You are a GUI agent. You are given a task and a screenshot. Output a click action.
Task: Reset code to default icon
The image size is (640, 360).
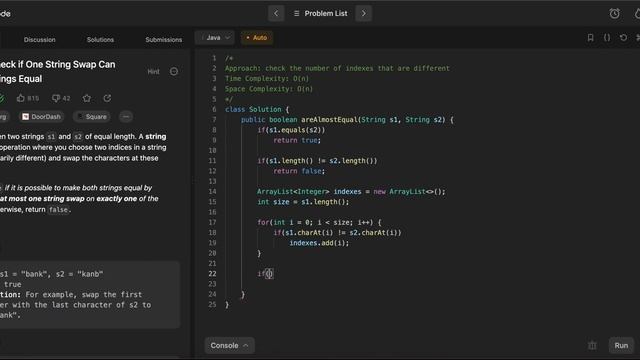[x=623, y=38]
